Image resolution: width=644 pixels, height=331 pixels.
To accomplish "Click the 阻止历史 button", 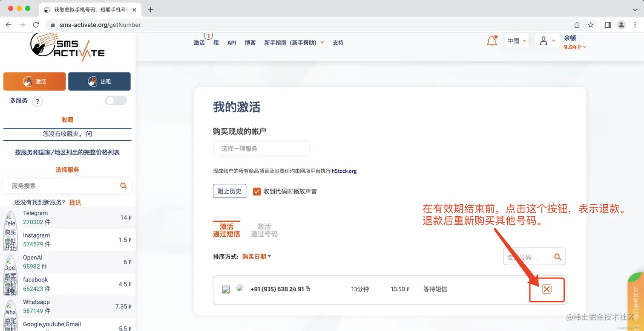I will (x=230, y=191).
